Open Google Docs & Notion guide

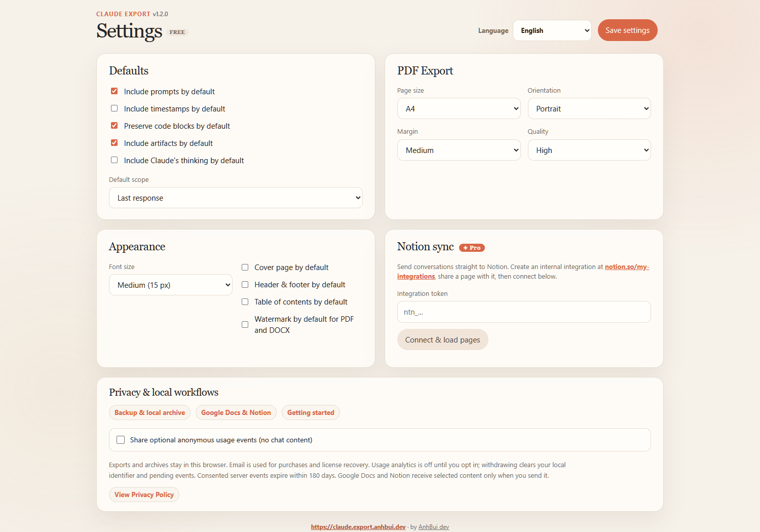pos(236,412)
